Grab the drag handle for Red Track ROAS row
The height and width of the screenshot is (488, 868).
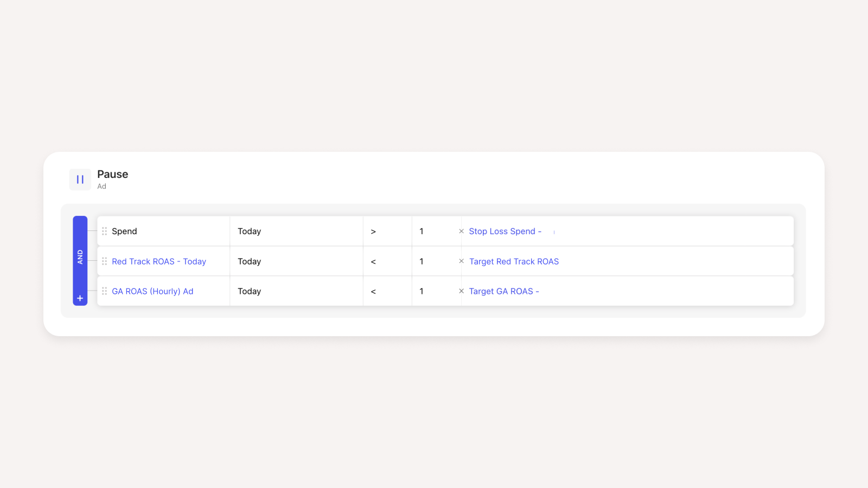[104, 261]
